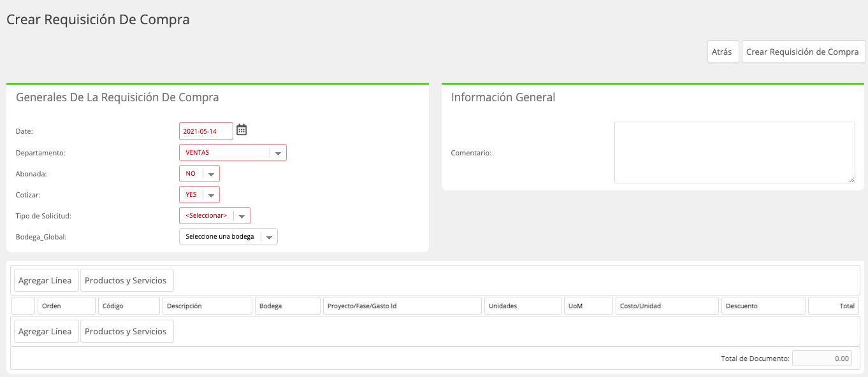
Task: Click the upper Agregar Línea button
Action: tap(45, 280)
